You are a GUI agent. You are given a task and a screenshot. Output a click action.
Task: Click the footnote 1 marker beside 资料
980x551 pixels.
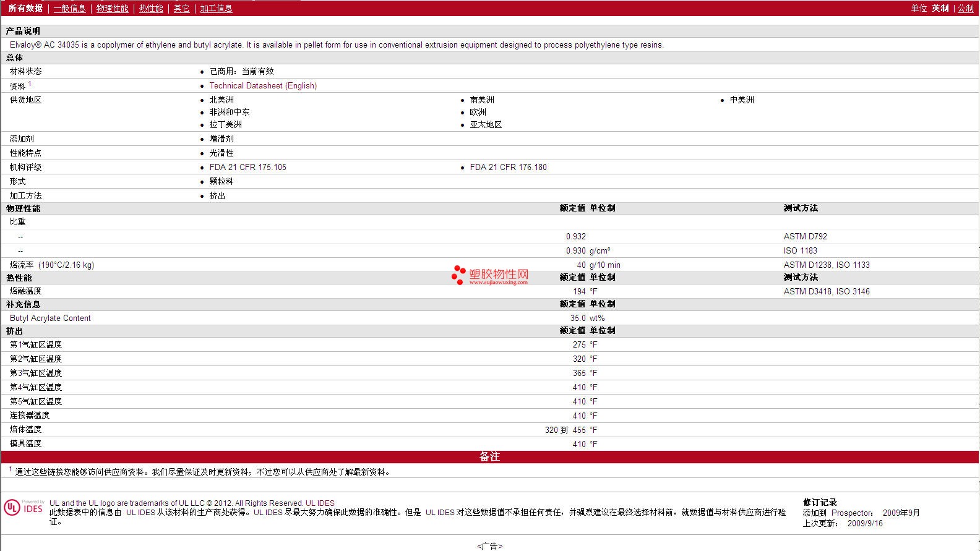point(30,83)
